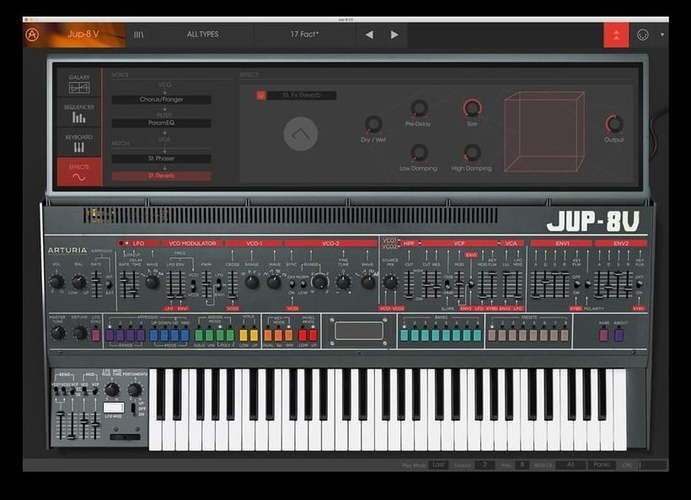Click the Arturia logo in top-left corner

coord(32,34)
